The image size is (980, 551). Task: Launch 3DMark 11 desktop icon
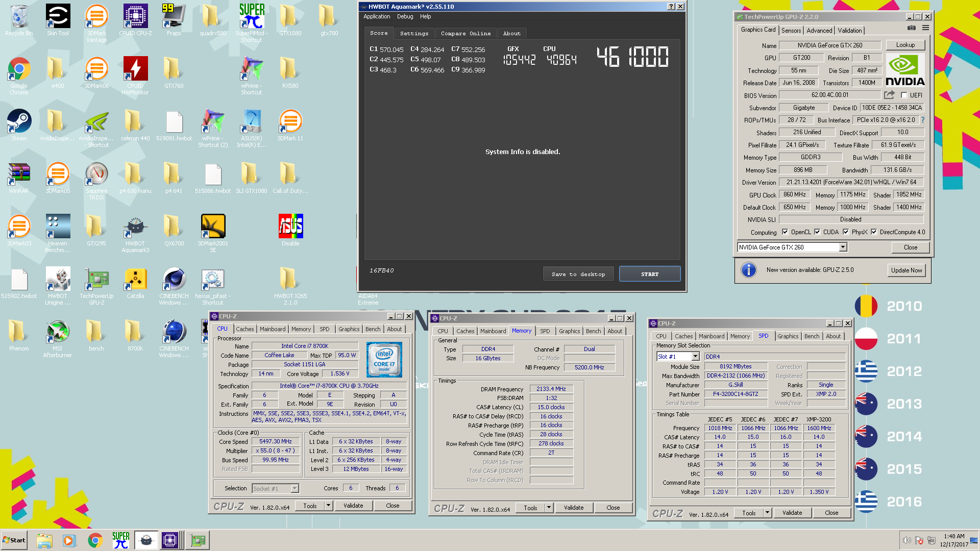coord(290,124)
